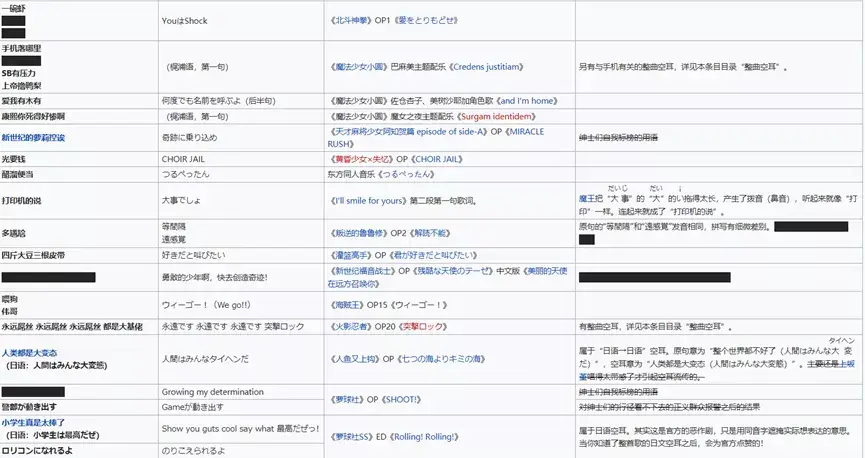Click the "伟哥" text

pos(9,312)
